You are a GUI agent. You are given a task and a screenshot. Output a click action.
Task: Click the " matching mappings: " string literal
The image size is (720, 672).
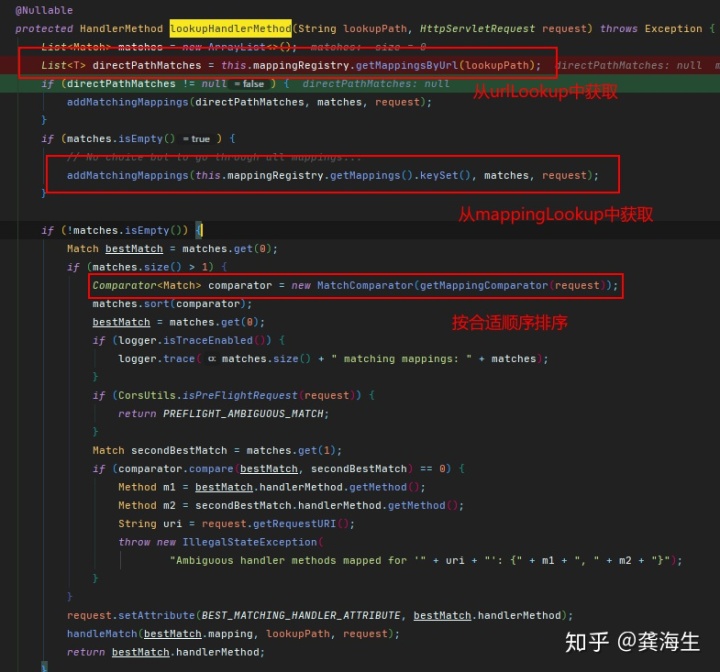[x=401, y=359]
